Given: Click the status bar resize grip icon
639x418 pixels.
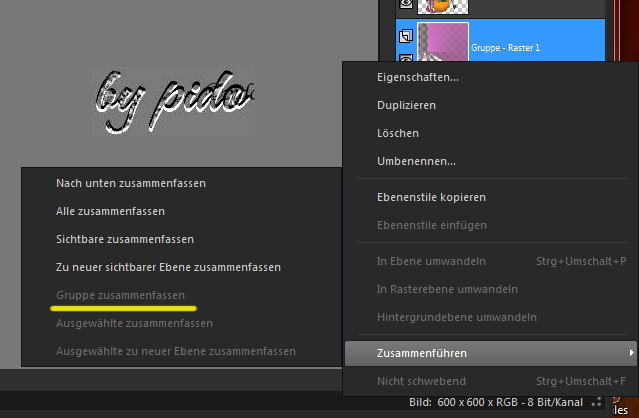Looking at the screenshot, I should (599, 403).
